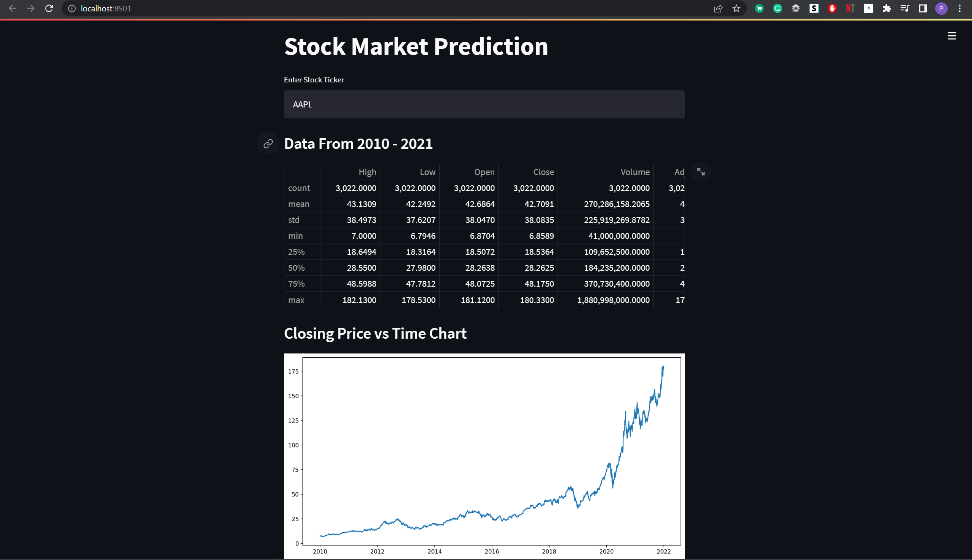Click the Close column header in the table
The image size is (972, 560).
543,172
